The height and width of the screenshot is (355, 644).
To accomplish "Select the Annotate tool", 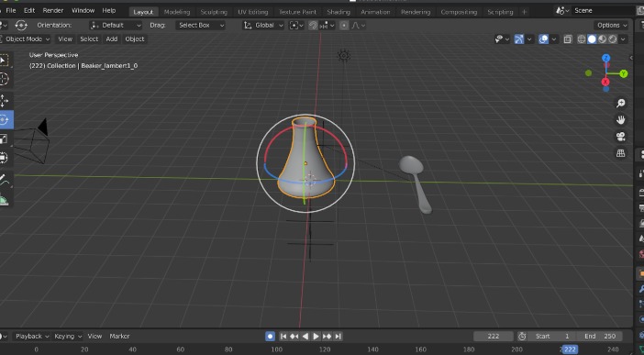I will [4, 180].
